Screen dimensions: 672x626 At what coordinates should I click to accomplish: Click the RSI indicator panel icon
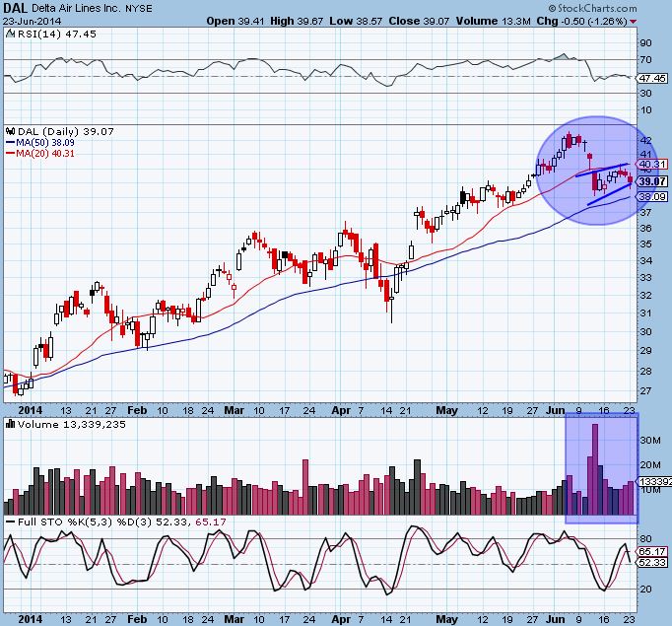click(x=10, y=34)
